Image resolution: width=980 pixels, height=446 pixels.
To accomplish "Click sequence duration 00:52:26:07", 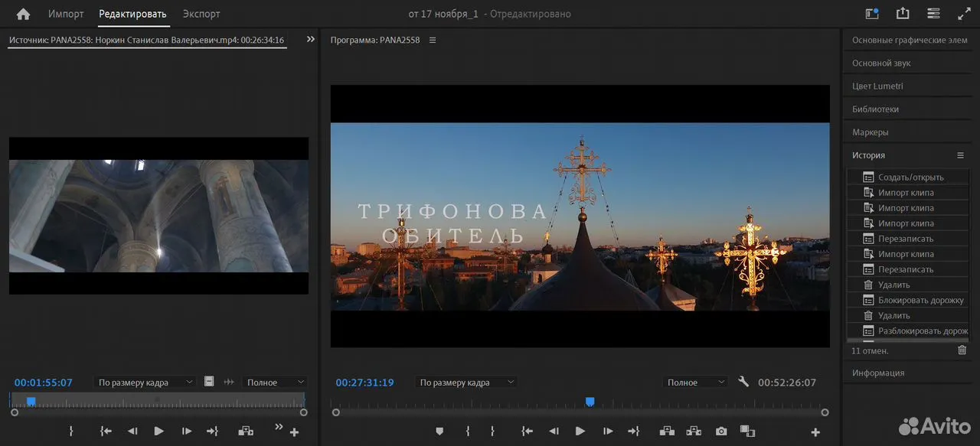I will click(787, 383).
